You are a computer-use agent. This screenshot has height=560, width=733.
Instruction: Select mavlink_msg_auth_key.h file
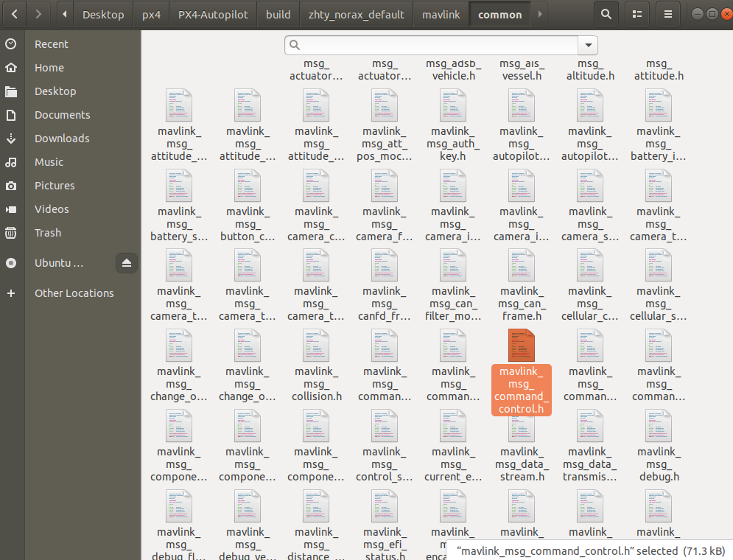click(453, 125)
